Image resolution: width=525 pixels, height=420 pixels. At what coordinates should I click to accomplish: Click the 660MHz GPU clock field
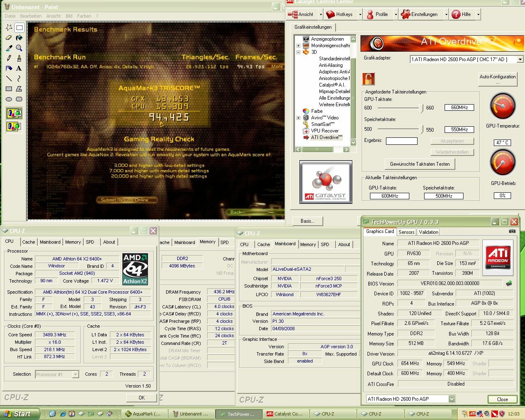click(x=459, y=107)
